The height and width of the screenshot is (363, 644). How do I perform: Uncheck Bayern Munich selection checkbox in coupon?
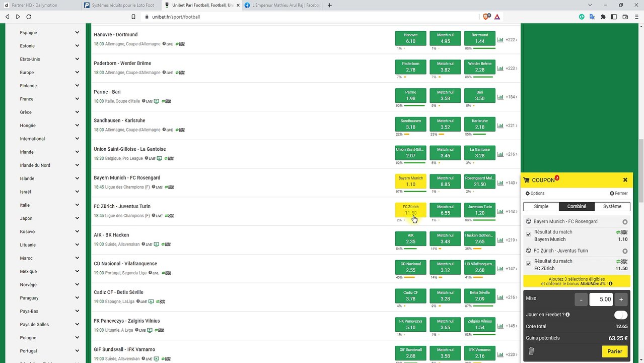[x=528, y=234]
